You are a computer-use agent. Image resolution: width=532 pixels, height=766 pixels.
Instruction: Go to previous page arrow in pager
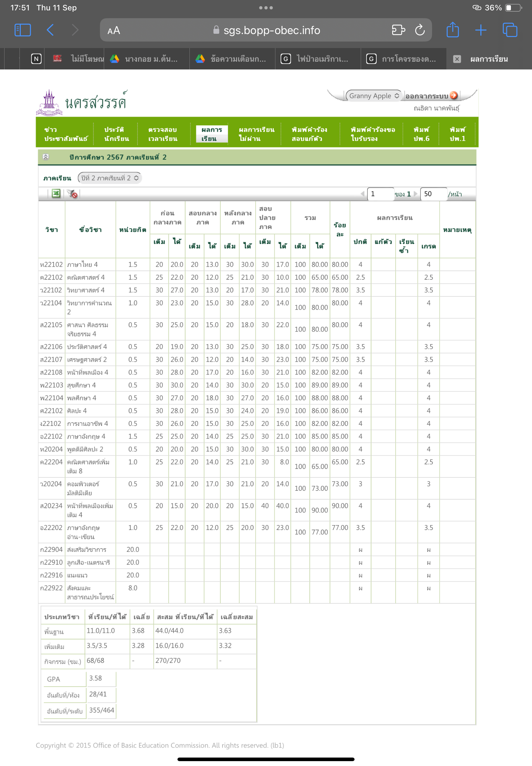362,194
